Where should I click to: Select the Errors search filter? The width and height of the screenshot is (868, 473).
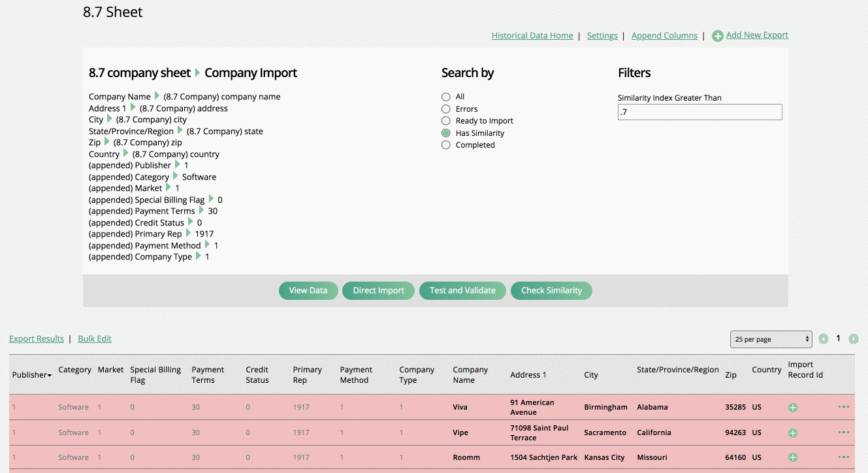pos(445,108)
